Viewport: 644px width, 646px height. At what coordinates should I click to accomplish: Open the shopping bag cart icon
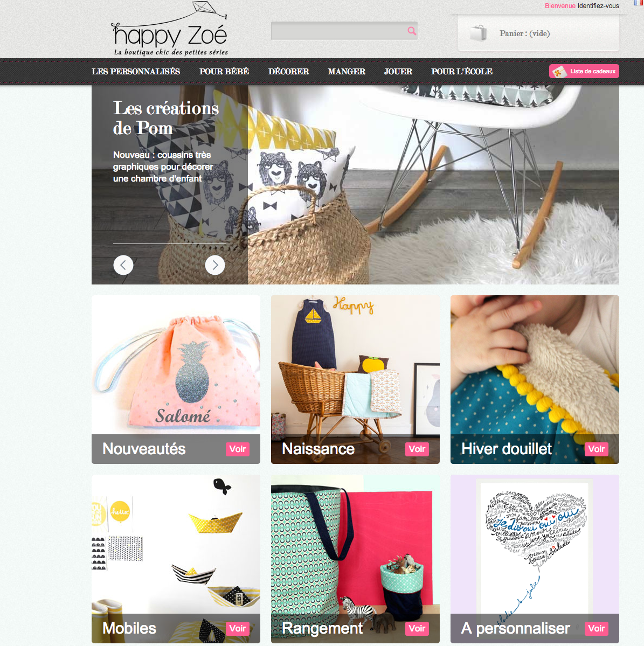[x=479, y=33]
